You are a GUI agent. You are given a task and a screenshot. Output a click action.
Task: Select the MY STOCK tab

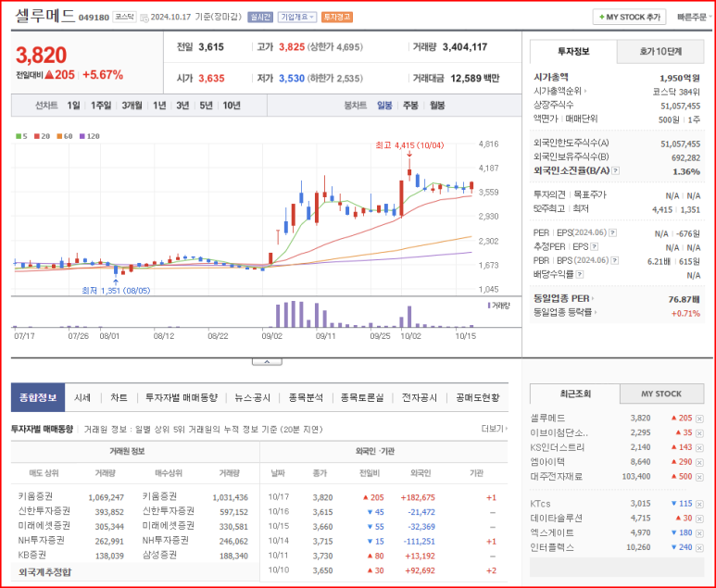(661, 394)
